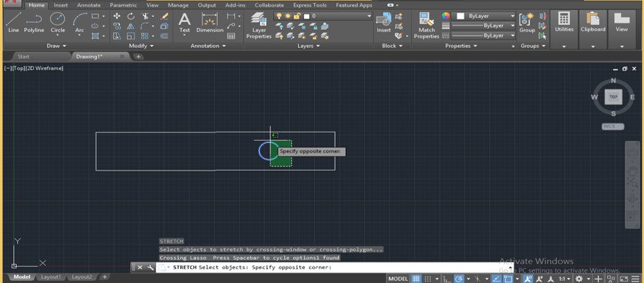644x283 pixels.
Task: Expand the Layers panel
Action: [308, 46]
